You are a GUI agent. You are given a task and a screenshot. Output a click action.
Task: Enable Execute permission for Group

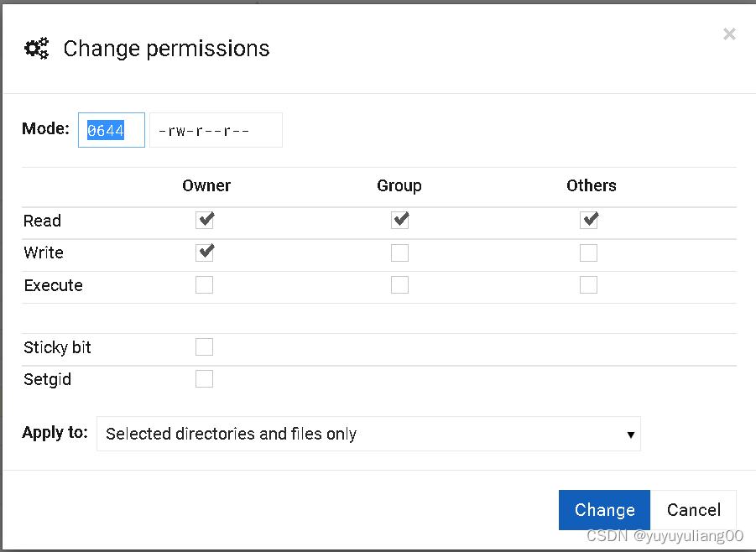(399, 284)
